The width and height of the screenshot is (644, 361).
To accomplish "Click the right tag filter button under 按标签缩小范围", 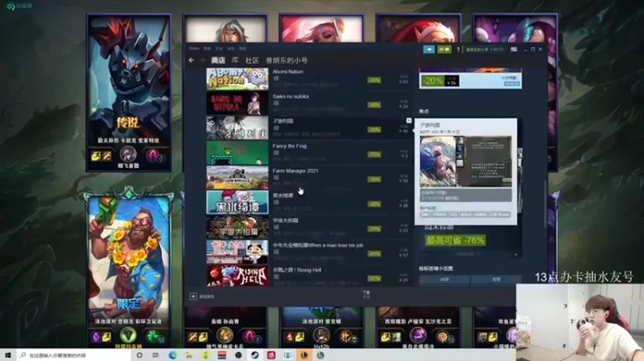I will point(496,280).
